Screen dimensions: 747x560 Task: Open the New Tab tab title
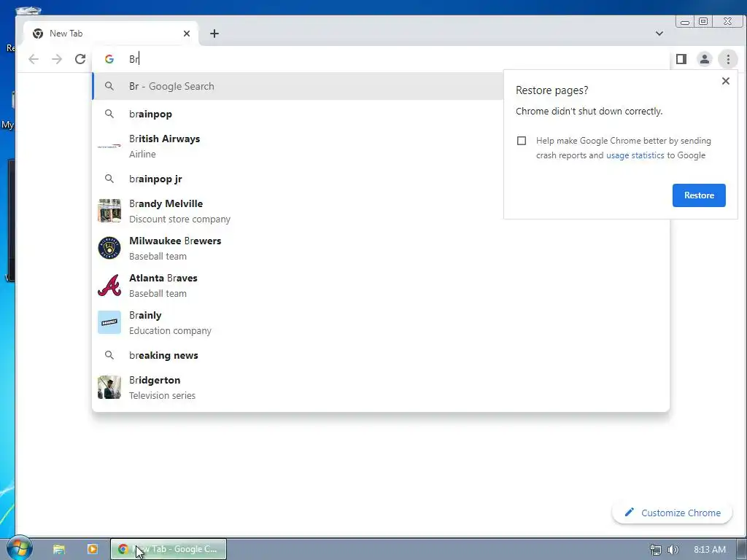(66, 34)
